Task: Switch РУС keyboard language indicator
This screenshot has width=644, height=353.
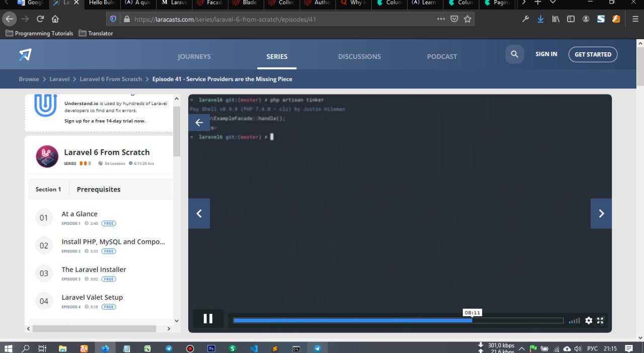Action: (593, 348)
